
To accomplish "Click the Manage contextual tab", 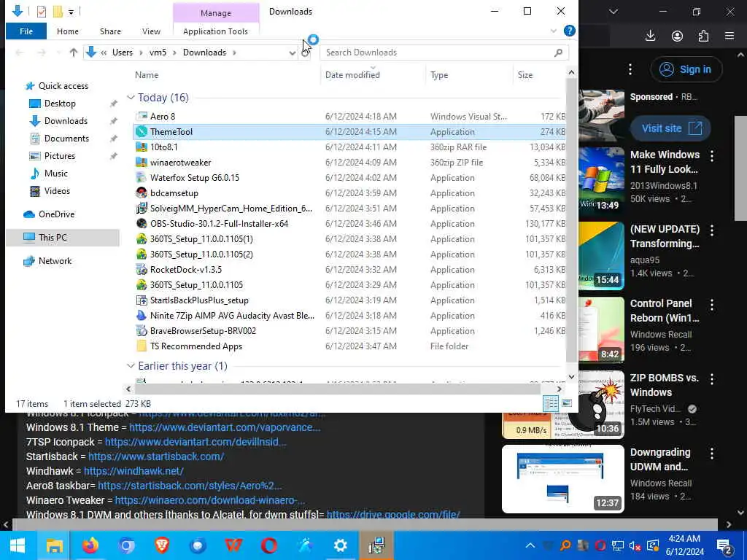I will tap(216, 13).
